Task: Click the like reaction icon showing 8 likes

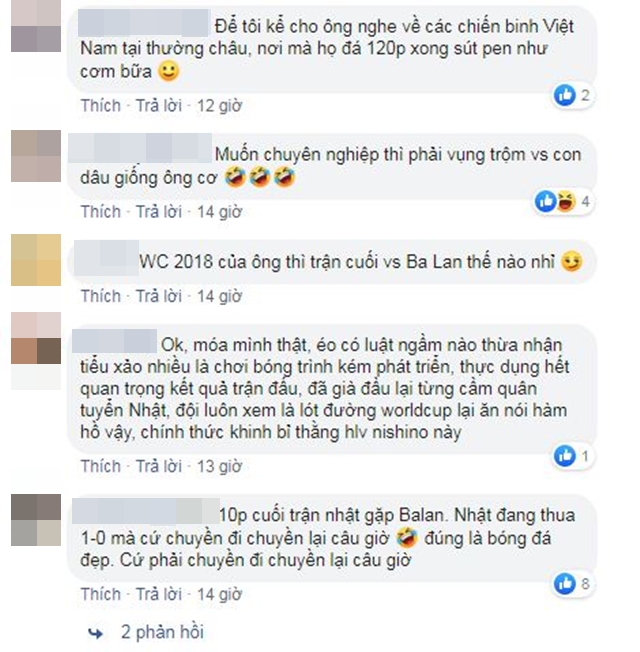Action: tap(564, 583)
